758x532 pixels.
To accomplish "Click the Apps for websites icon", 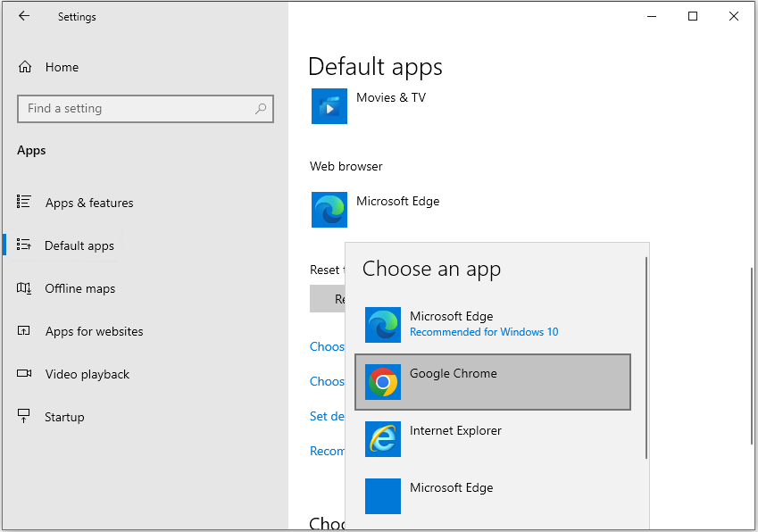I will (x=24, y=330).
